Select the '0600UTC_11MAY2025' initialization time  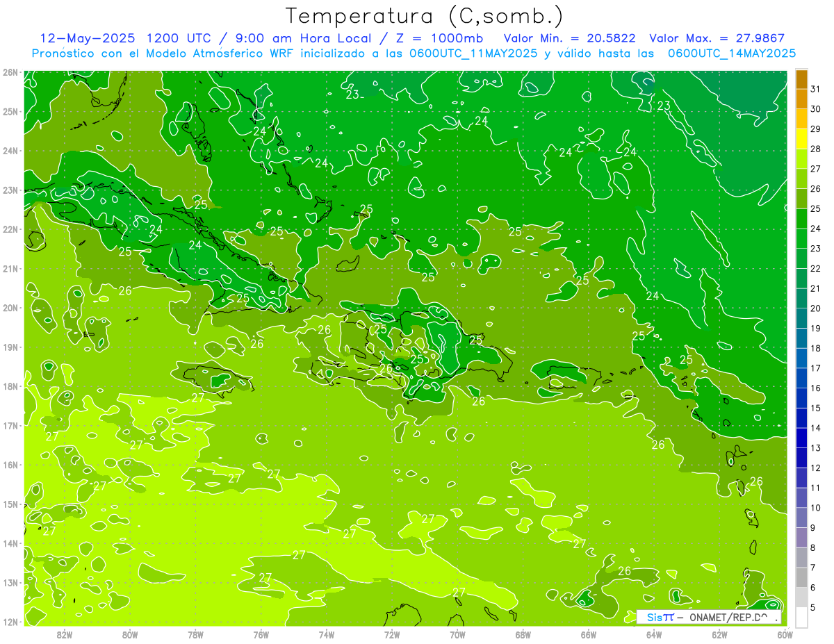[x=473, y=53]
